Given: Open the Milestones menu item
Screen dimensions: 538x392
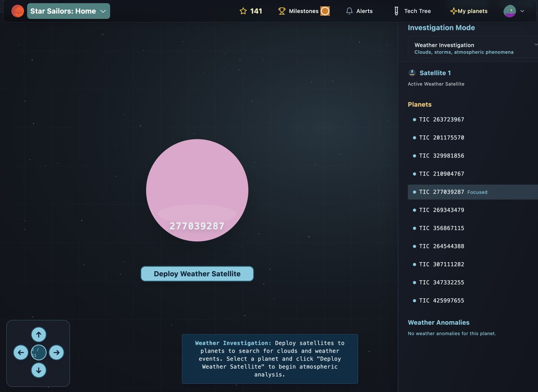Looking at the screenshot, I should [304, 11].
